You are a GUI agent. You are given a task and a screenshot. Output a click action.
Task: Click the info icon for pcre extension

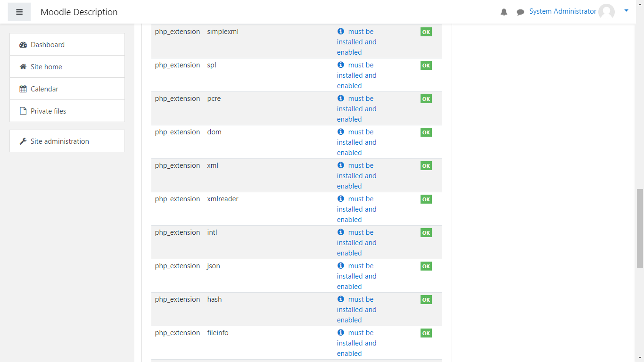coord(341,99)
